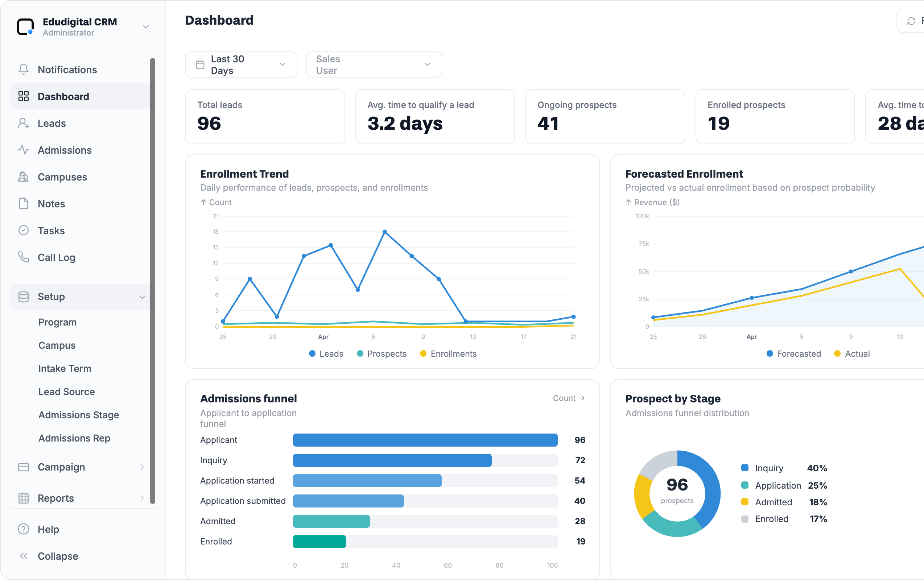
Task: Click the Enrolled funnel bar
Action: 319,542
